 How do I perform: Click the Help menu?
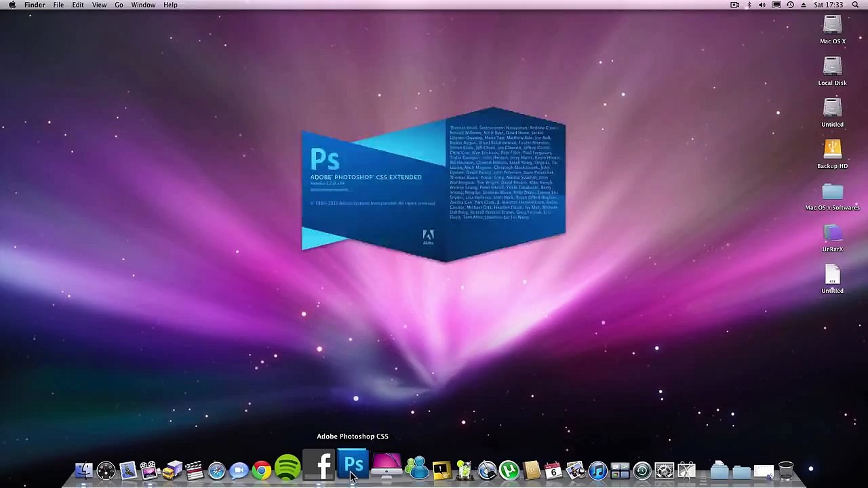[x=170, y=5]
